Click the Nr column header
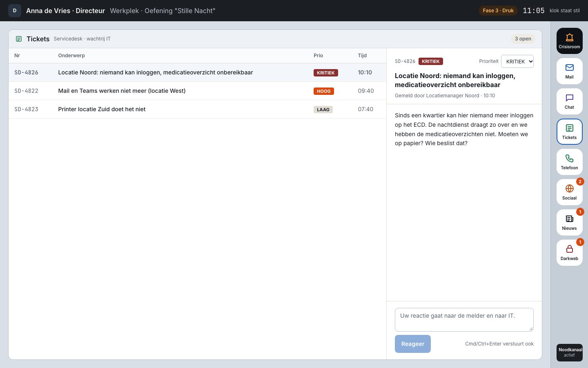588x368 pixels. (x=17, y=56)
